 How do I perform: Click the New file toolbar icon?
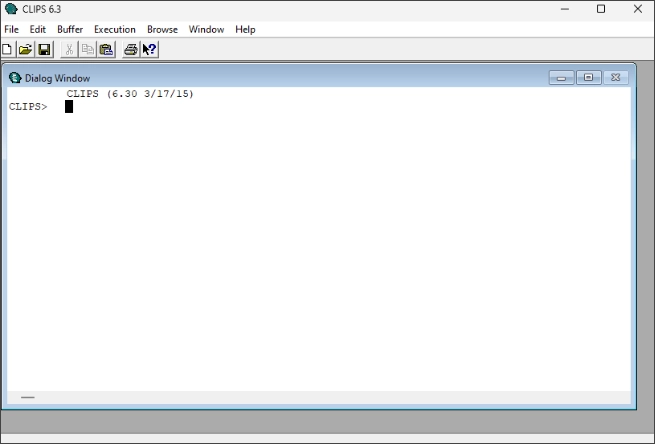tap(7, 50)
